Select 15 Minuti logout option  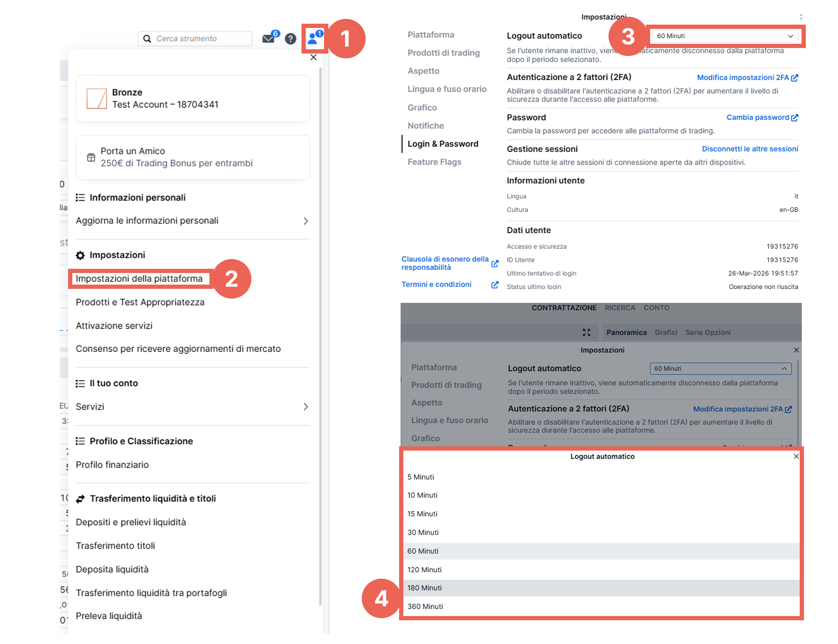pyautogui.click(x=601, y=514)
